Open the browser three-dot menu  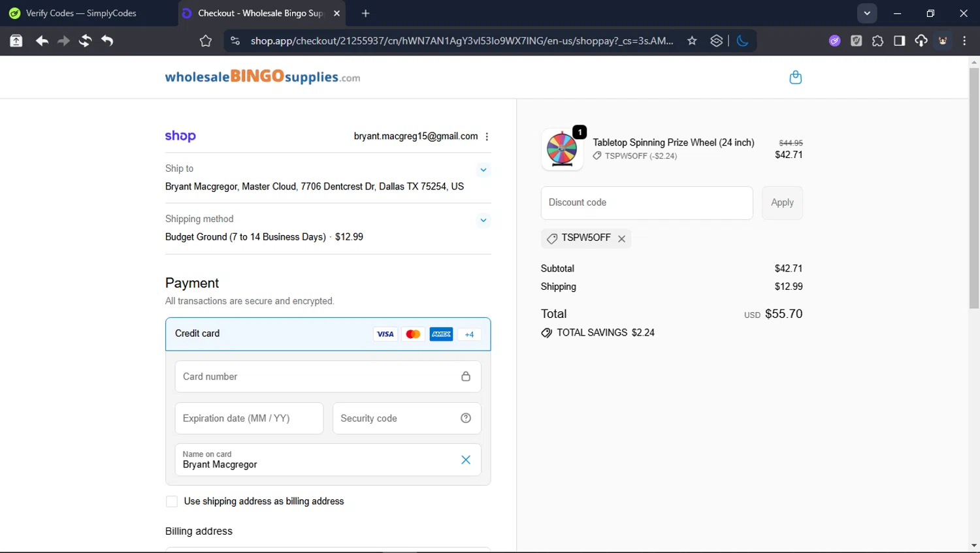[x=964, y=40]
